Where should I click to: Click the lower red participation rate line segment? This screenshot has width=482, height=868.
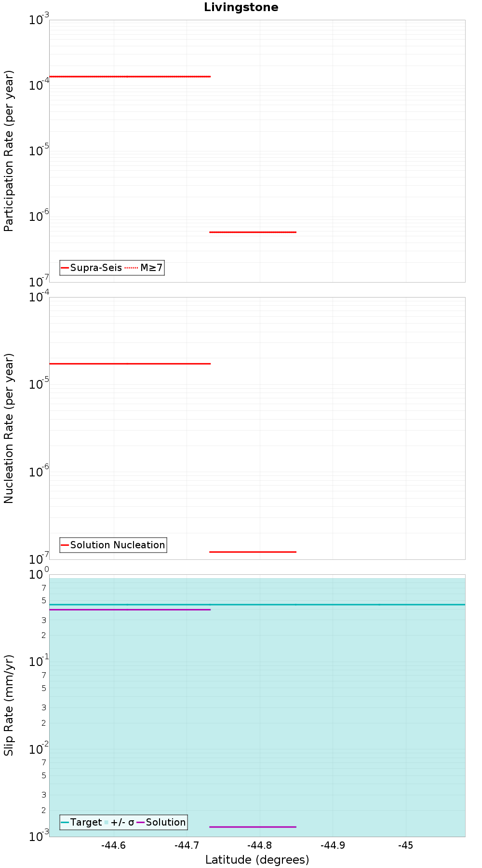point(253,232)
